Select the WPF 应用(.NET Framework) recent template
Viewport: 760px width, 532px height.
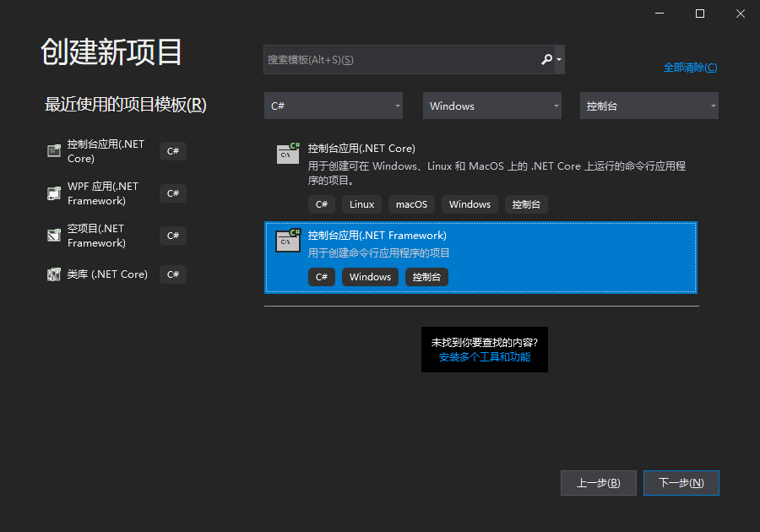[101, 193]
